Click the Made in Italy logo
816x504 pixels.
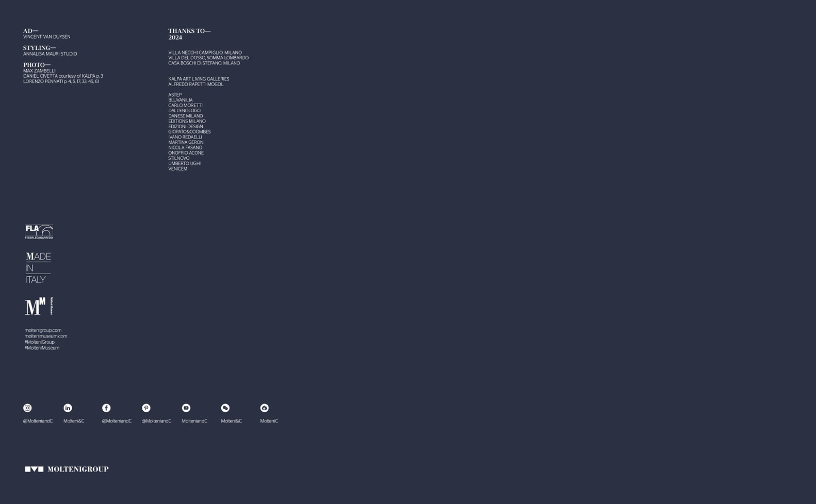click(x=38, y=267)
